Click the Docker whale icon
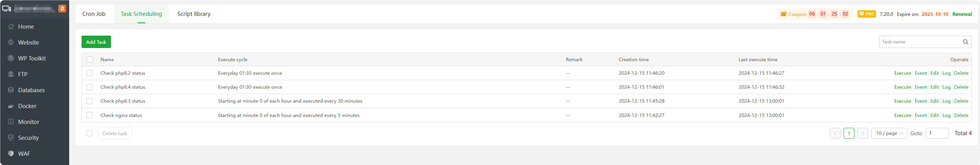This screenshot has height=165, width=980. point(11,106)
